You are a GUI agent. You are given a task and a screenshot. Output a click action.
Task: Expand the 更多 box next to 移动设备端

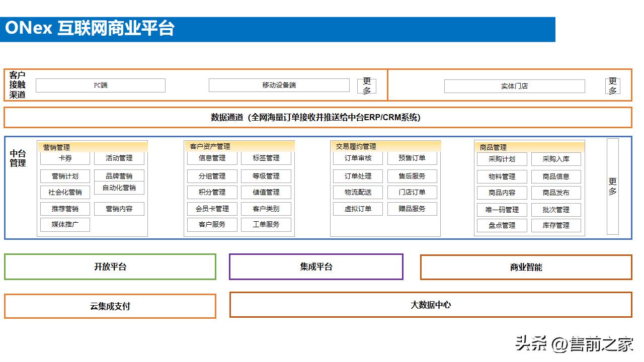pyautogui.click(x=367, y=85)
